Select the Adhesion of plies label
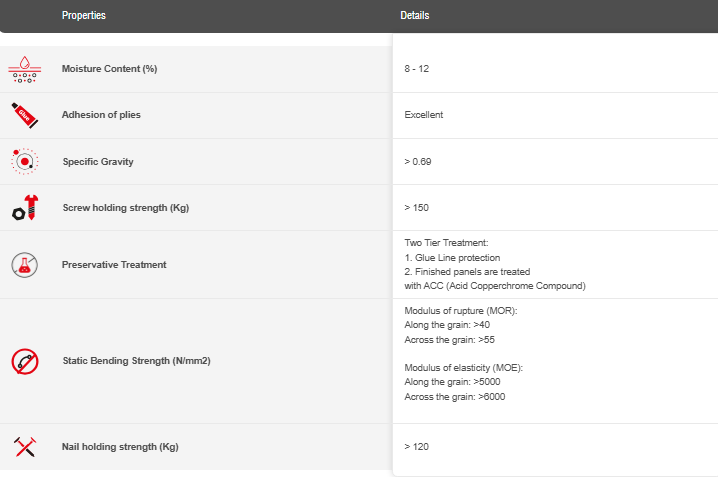Screen dimensions: 718x477 pos(101,115)
